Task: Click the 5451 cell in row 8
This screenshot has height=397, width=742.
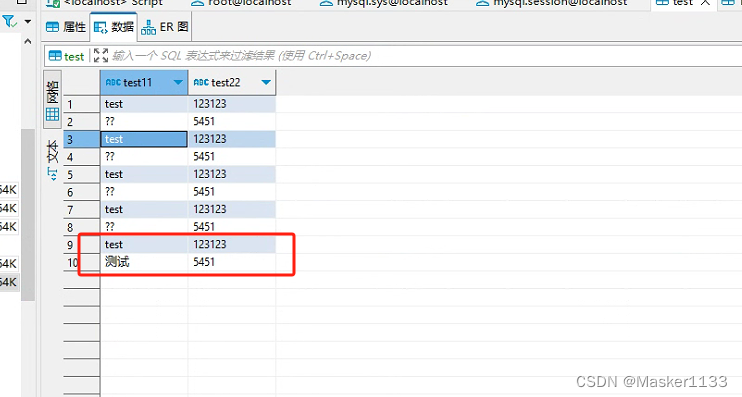Action: (232, 227)
